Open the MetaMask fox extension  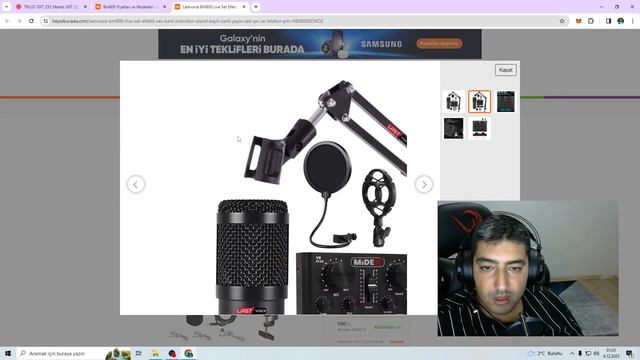(578, 21)
